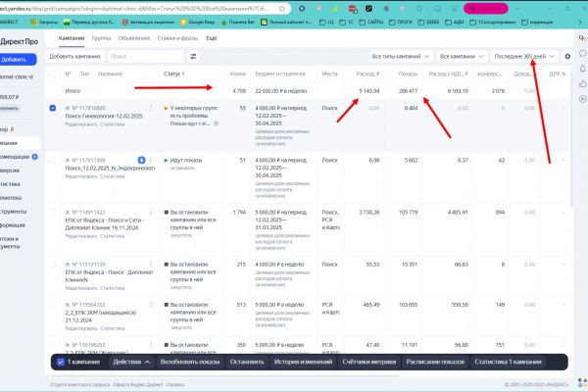This screenshot has width=588, height=392.
Task: Click the browser address bar URL
Action: point(134,8)
